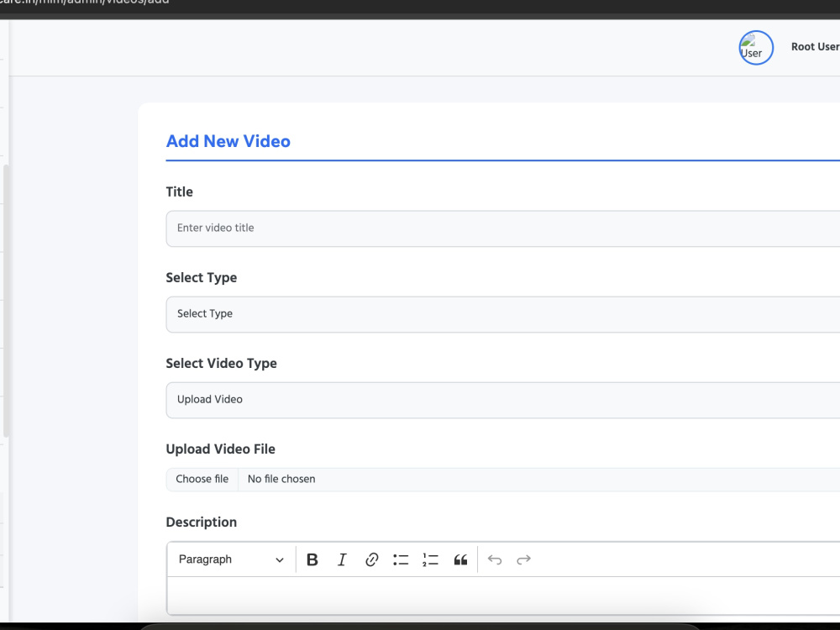This screenshot has width=840, height=630.
Task: Insert a link in description editor
Action: tap(371, 559)
